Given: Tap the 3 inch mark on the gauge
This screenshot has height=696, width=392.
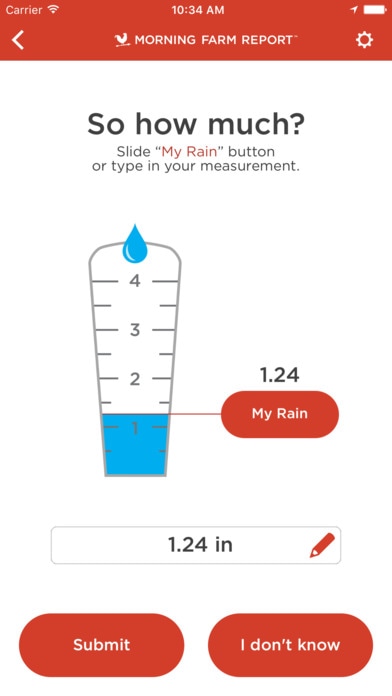Looking at the screenshot, I should (x=135, y=330).
